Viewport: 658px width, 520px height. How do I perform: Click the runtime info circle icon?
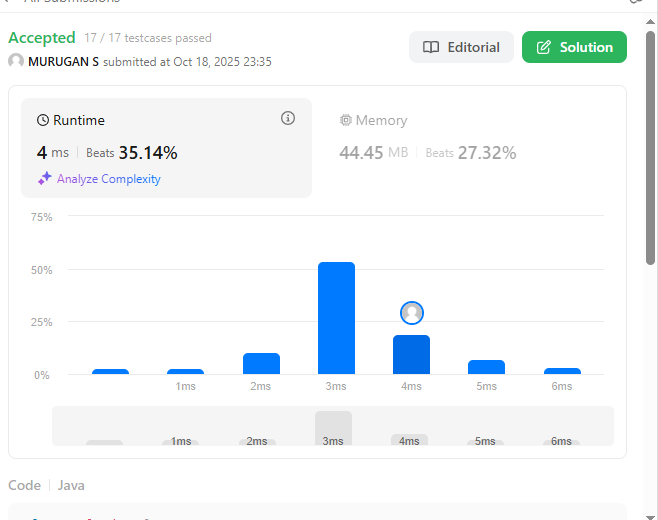coord(288,118)
